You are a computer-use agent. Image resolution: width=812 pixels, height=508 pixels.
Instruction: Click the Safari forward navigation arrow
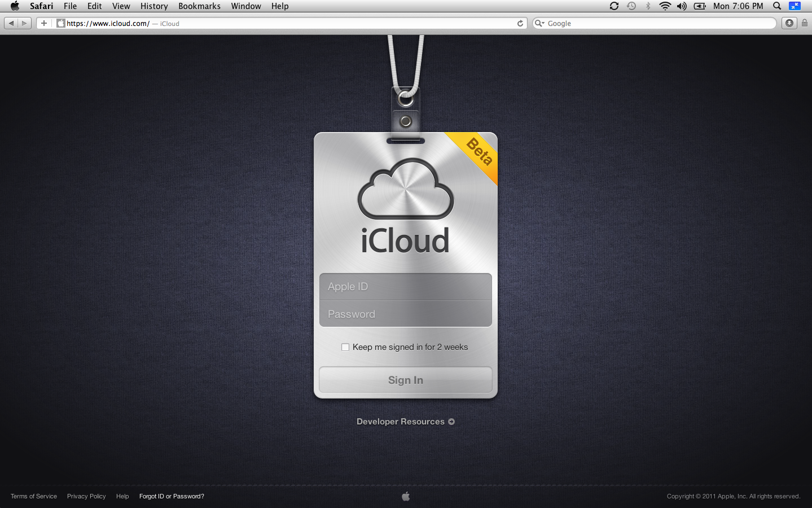pos(24,23)
